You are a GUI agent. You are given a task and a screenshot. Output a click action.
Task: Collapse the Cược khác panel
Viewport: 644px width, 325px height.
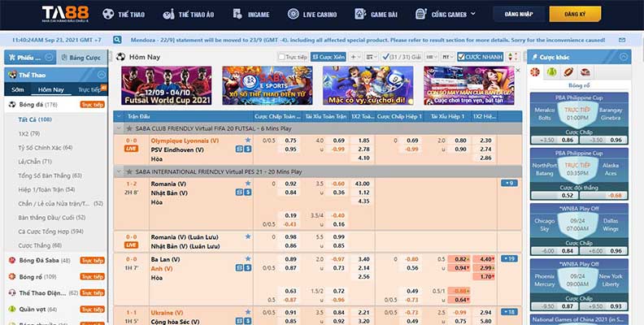(x=624, y=57)
